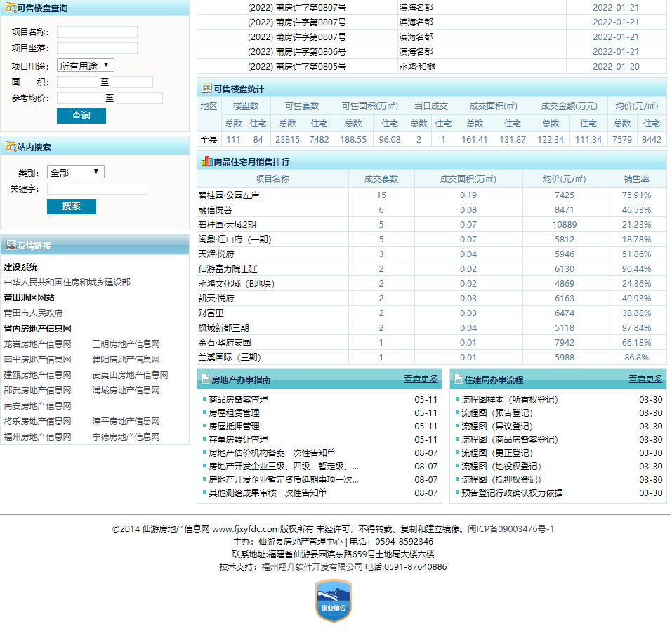Open 查看更多 in 住建局办事流程
The image size is (672, 631).
[645, 379]
